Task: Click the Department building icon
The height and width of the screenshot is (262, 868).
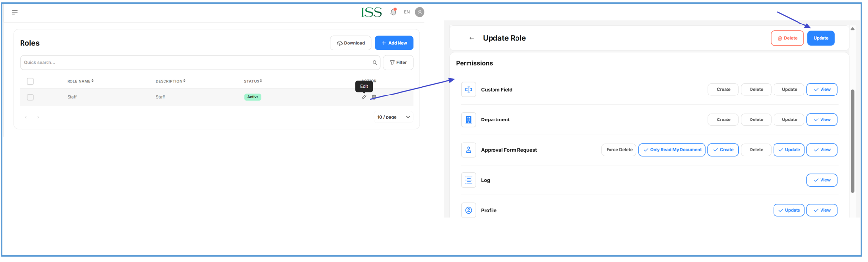Action: [x=469, y=120]
